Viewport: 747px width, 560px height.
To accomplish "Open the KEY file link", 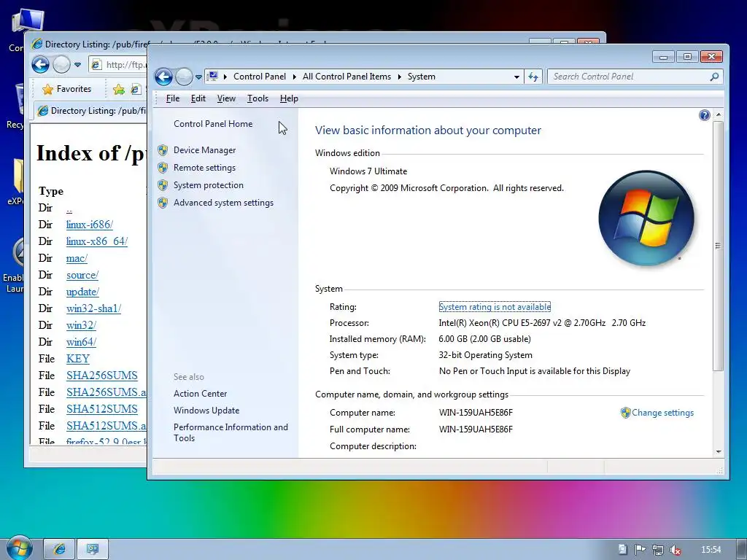I will [x=78, y=359].
